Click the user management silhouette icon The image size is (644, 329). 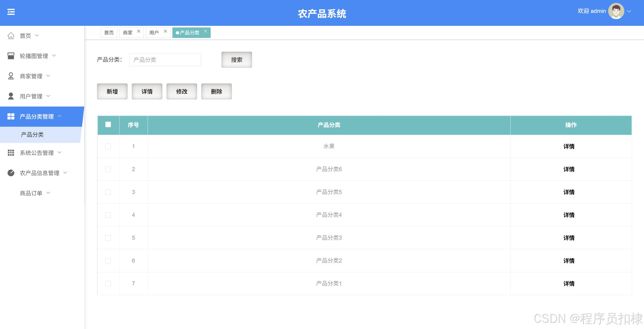(x=11, y=96)
